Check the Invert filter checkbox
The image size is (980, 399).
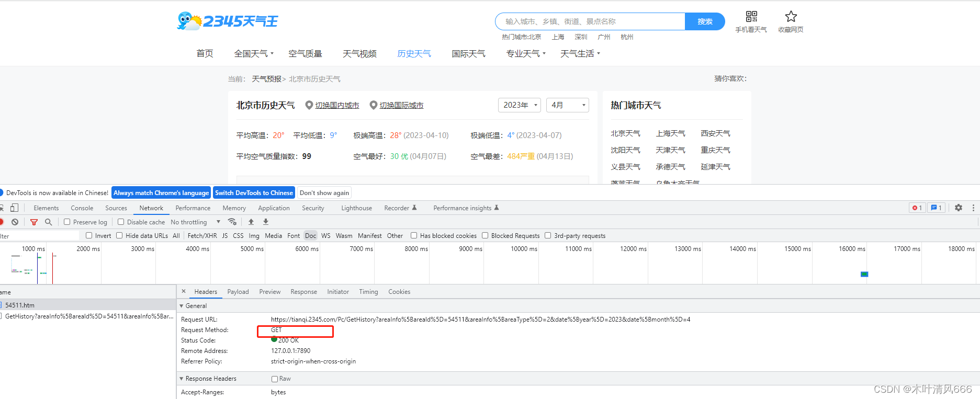click(89, 235)
